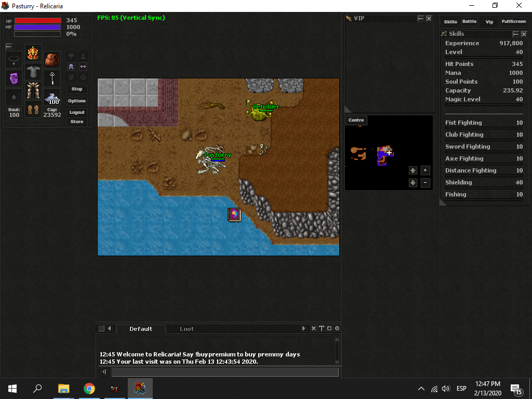Click the Pasturry player character

(x=211, y=160)
